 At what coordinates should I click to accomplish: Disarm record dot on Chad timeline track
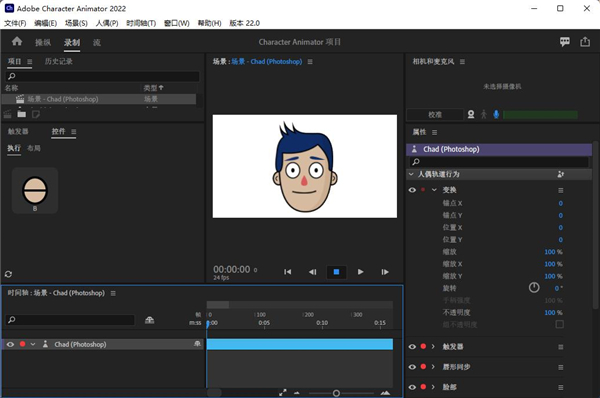point(23,344)
